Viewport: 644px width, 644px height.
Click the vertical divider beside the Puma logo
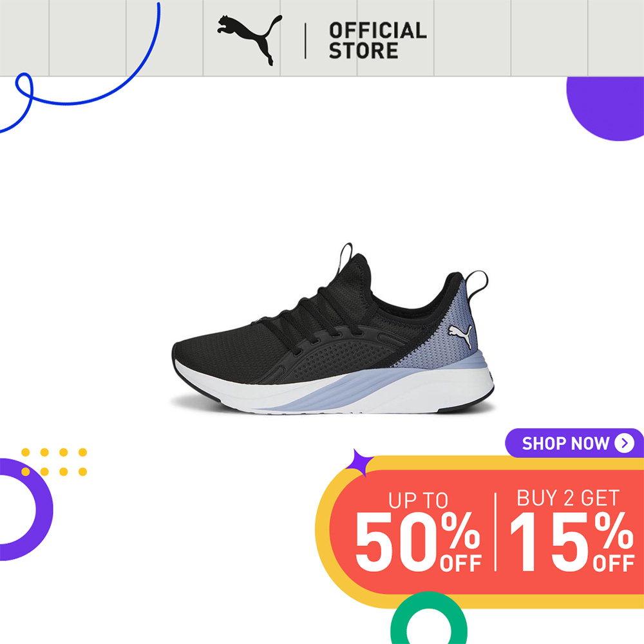point(305,41)
